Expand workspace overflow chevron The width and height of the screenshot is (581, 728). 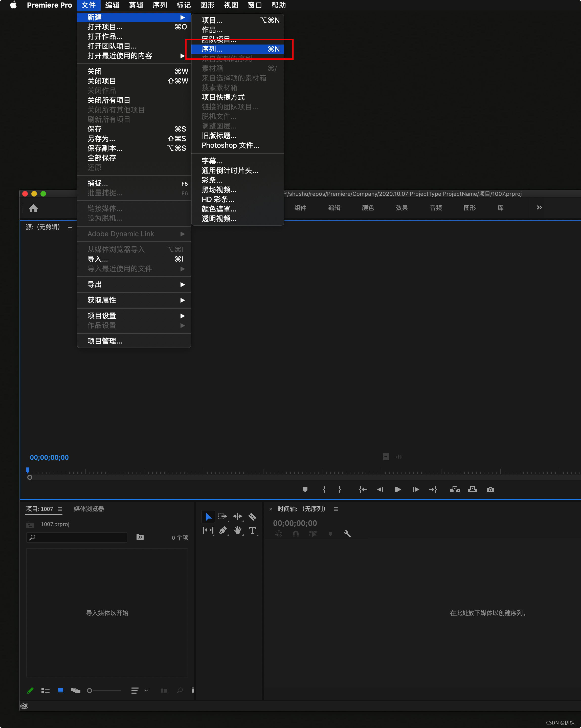click(539, 208)
